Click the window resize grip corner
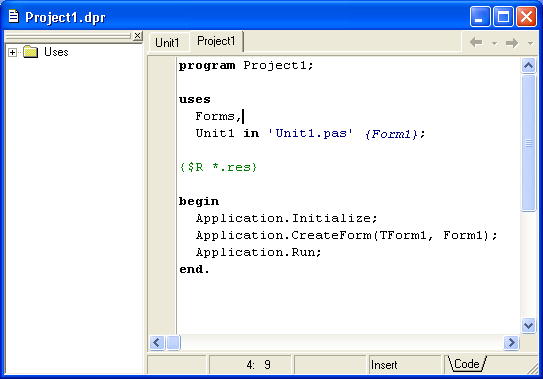 533,368
